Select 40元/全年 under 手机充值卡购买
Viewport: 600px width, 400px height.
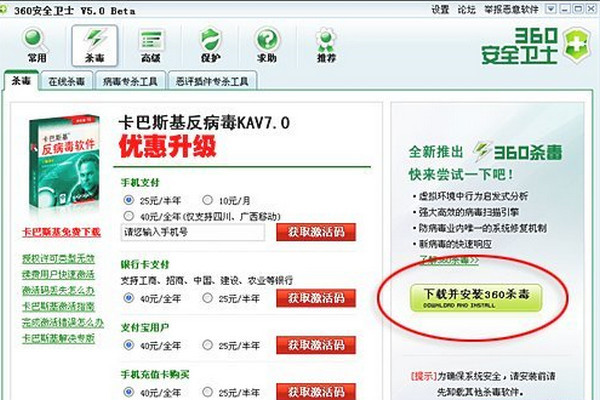(x=129, y=392)
